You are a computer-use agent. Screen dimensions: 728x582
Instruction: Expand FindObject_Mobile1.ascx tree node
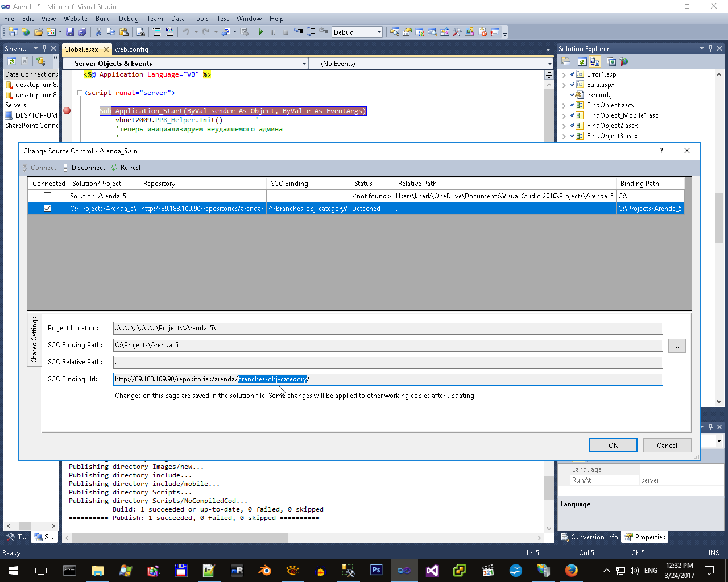tap(564, 115)
